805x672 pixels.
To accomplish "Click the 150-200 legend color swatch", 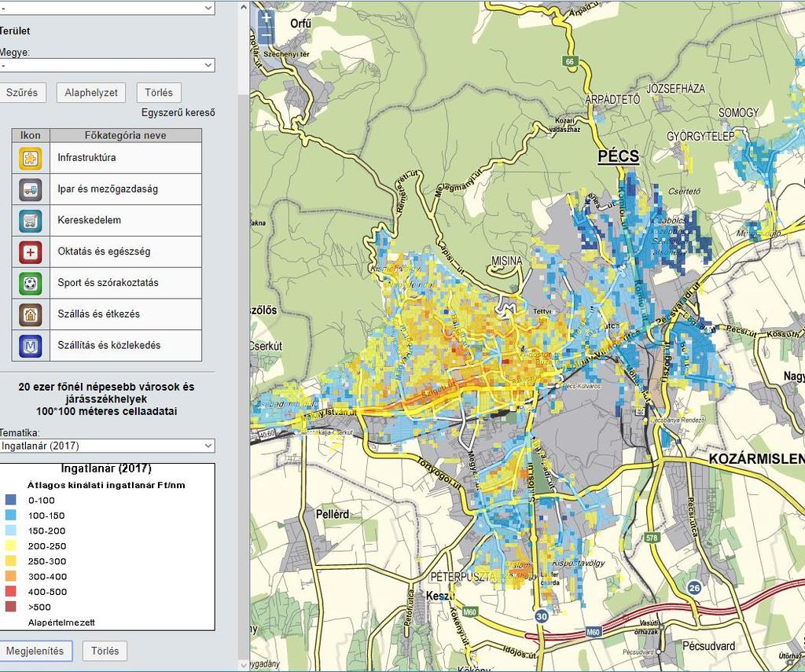I will [10, 531].
